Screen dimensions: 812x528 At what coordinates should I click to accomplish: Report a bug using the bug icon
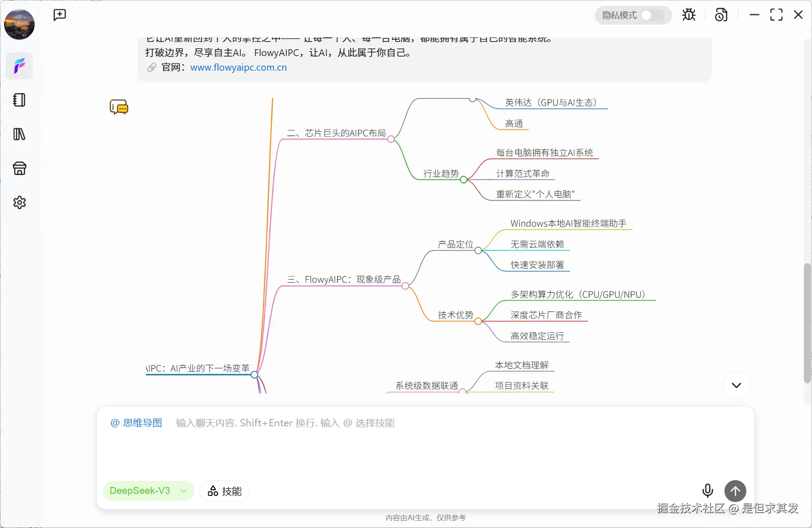pos(689,15)
